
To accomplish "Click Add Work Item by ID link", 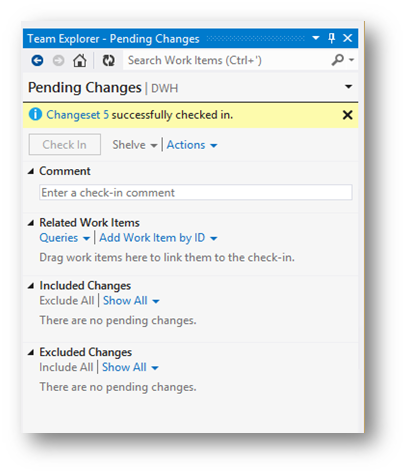I will click(x=158, y=238).
